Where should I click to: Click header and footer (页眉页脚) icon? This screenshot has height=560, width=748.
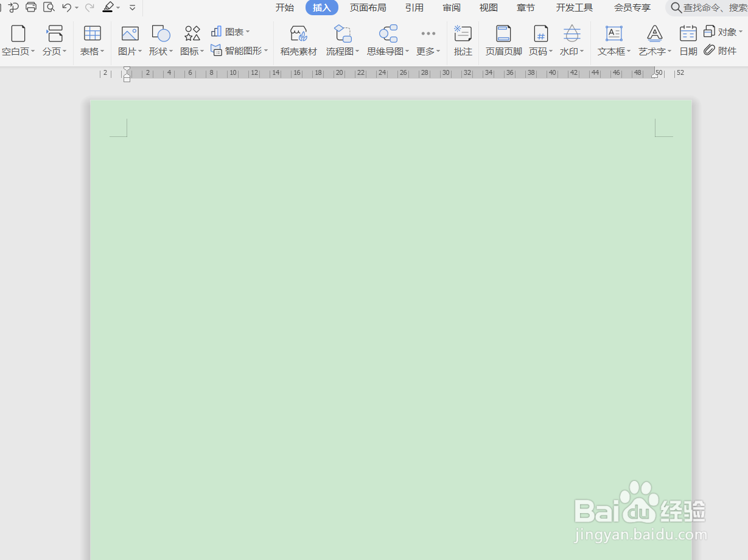coord(504,33)
